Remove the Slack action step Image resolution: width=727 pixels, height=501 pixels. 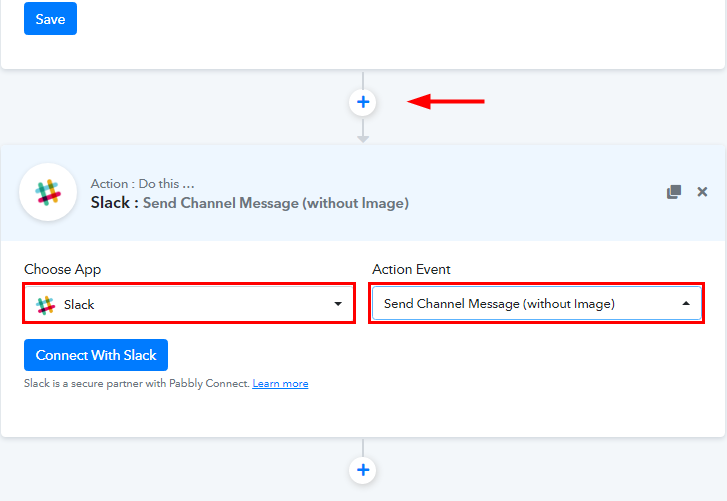(702, 192)
